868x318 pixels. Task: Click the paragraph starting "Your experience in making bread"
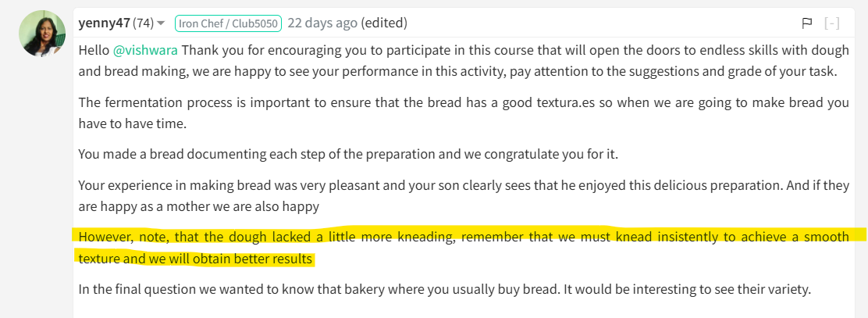464,196
